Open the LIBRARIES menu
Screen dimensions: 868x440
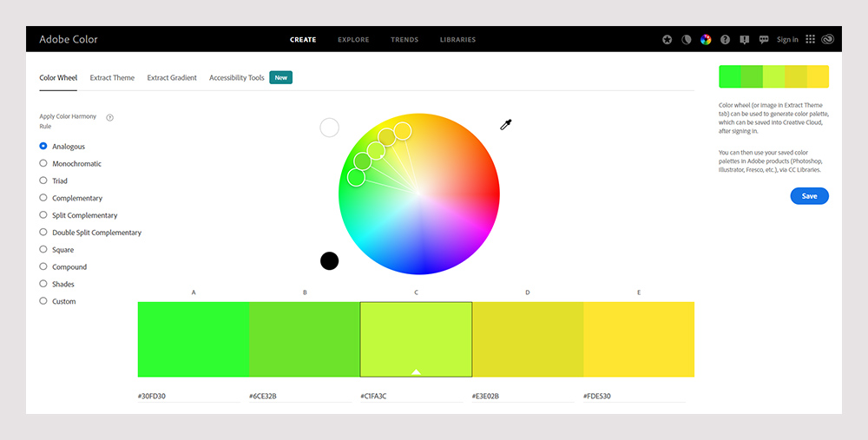tap(457, 40)
